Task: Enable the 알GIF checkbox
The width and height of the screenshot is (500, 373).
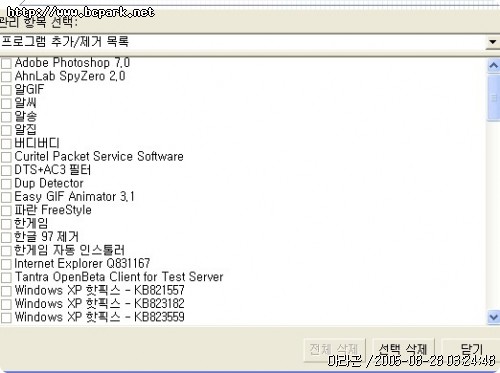Action: [6, 90]
